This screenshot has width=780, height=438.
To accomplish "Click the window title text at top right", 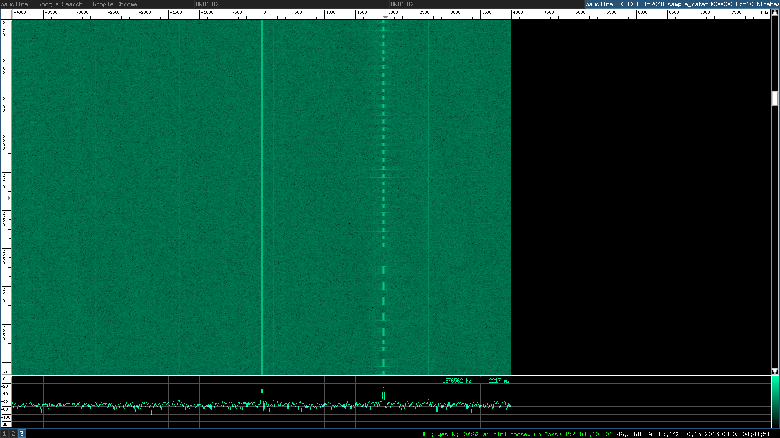I will 680,4.
